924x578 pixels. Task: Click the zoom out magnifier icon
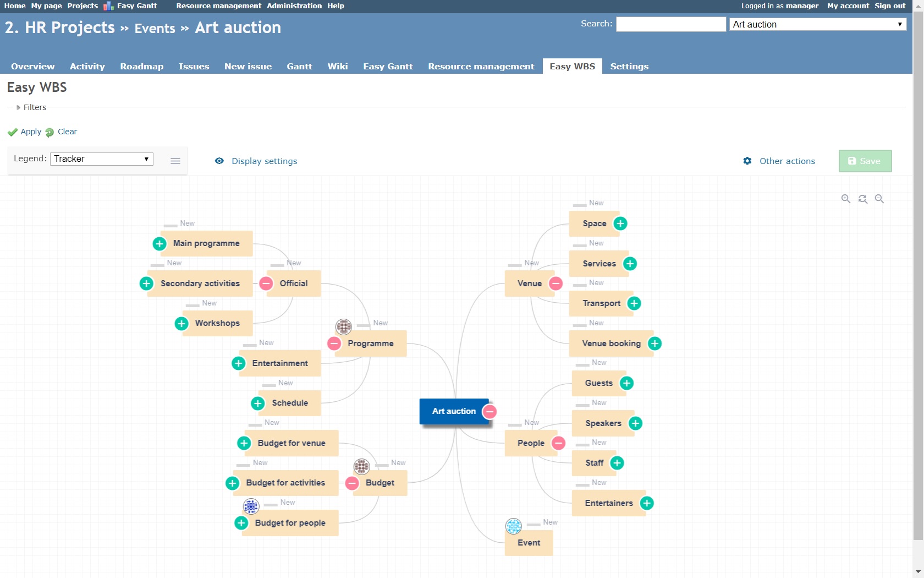click(879, 199)
